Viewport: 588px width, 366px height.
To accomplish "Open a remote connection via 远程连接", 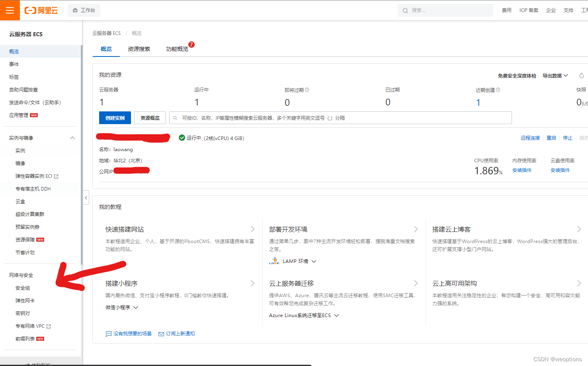I will 530,138.
